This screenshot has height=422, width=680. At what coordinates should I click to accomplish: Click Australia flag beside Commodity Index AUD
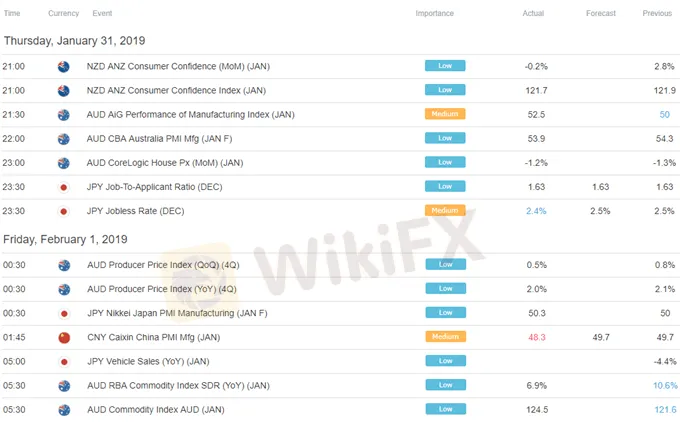[x=63, y=409]
